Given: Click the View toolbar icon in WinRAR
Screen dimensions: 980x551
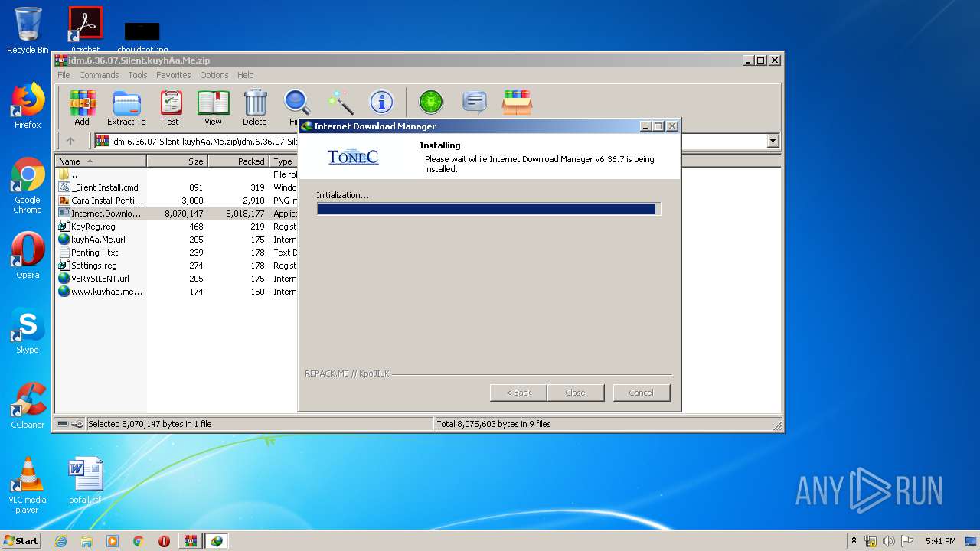Looking at the screenshot, I should tap(213, 107).
